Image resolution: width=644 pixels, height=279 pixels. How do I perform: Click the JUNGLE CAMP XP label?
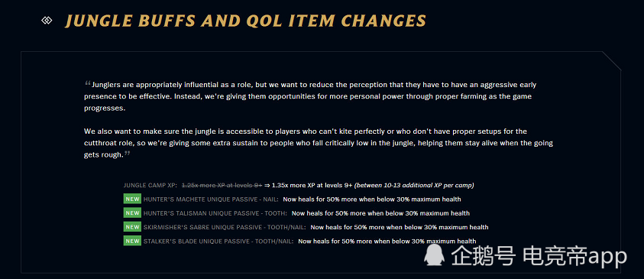(x=150, y=185)
